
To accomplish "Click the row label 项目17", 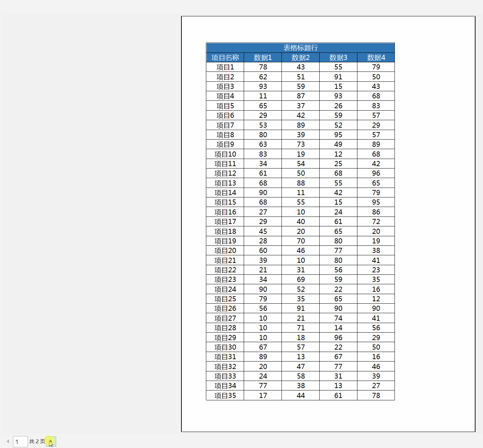I will click(x=225, y=222).
